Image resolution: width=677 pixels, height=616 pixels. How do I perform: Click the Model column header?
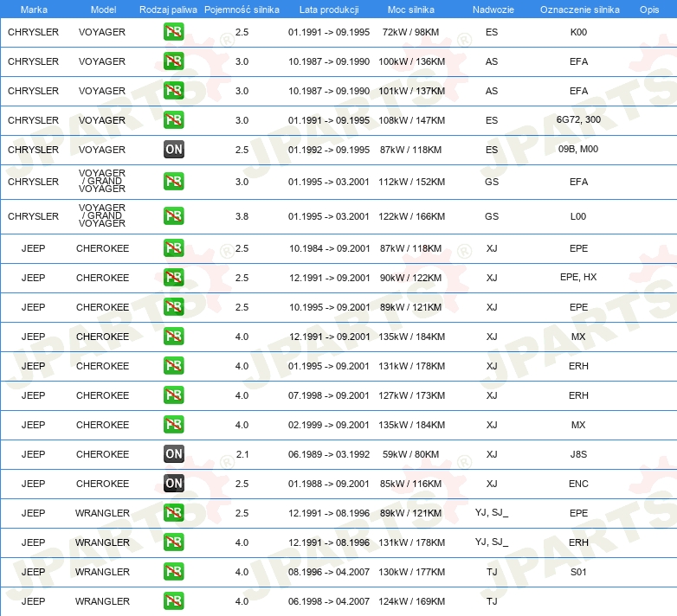click(x=102, y=10)
